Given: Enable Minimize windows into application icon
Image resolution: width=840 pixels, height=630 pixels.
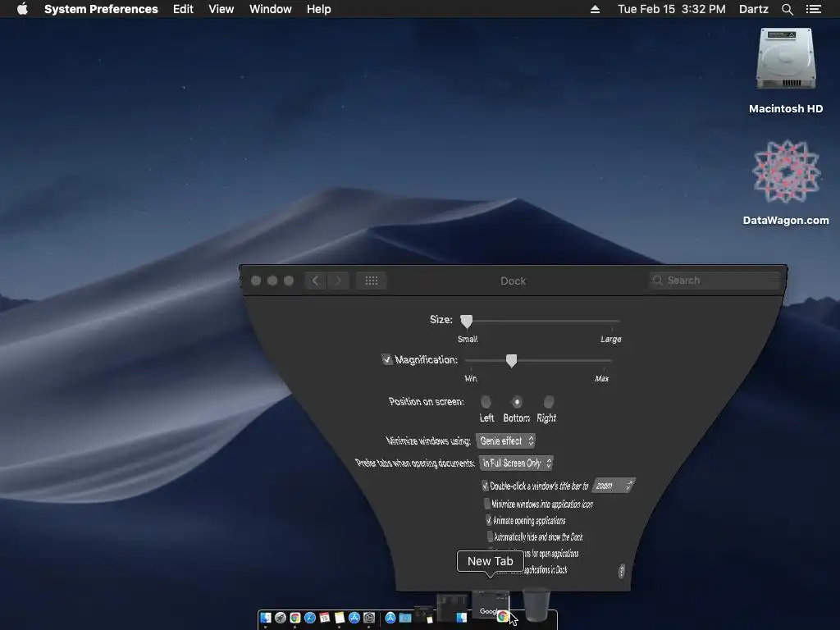Looking at the screenshot, I should point(487,504).
